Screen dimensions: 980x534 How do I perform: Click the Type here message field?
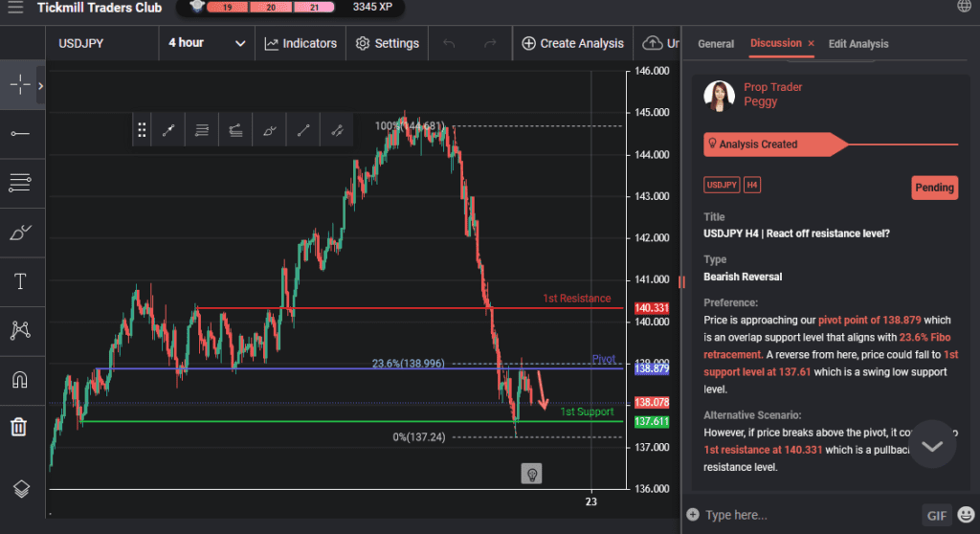(804, 515)
